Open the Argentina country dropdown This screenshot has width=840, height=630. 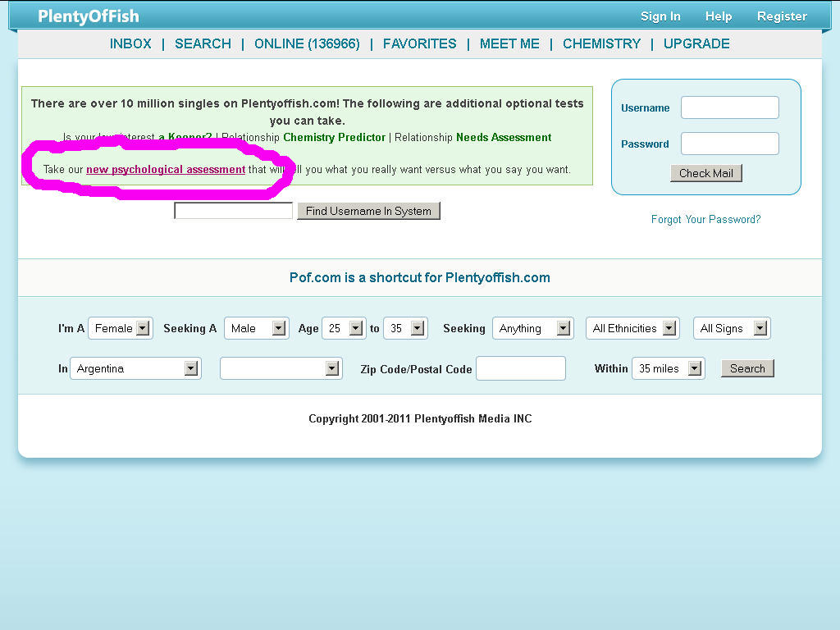click(x=135, y=368)
